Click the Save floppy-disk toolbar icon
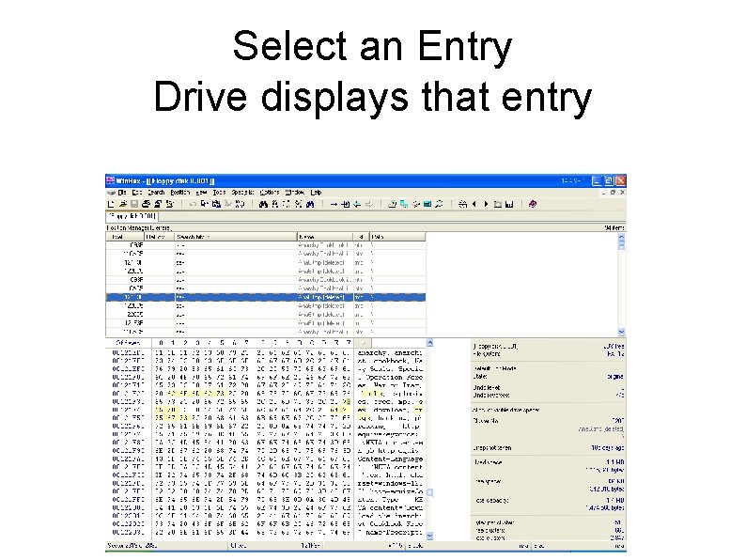Screen dimensions: 746x560 pyautogui.click(x=134, y=204)
